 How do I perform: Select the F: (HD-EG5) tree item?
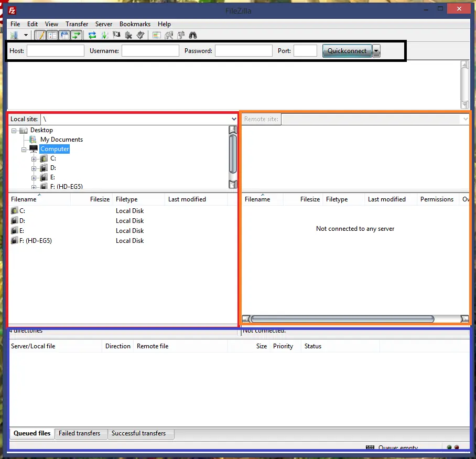tap(67, 186)
